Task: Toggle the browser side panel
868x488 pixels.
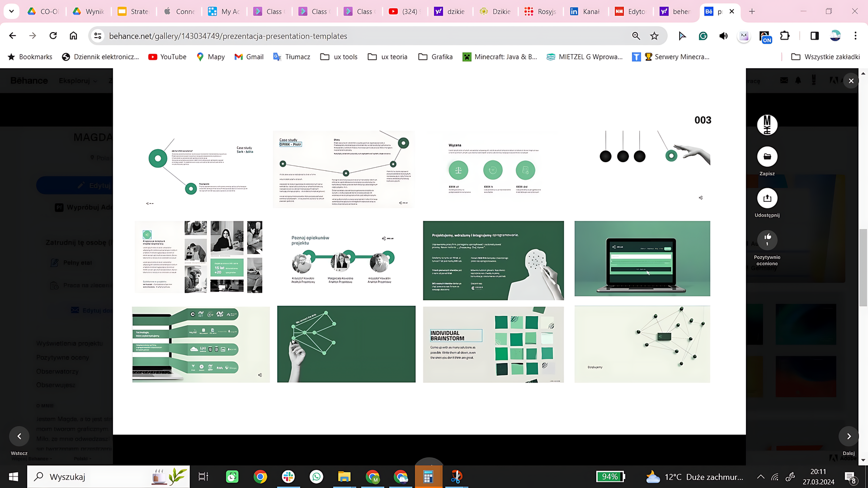Action: (814, 36)
